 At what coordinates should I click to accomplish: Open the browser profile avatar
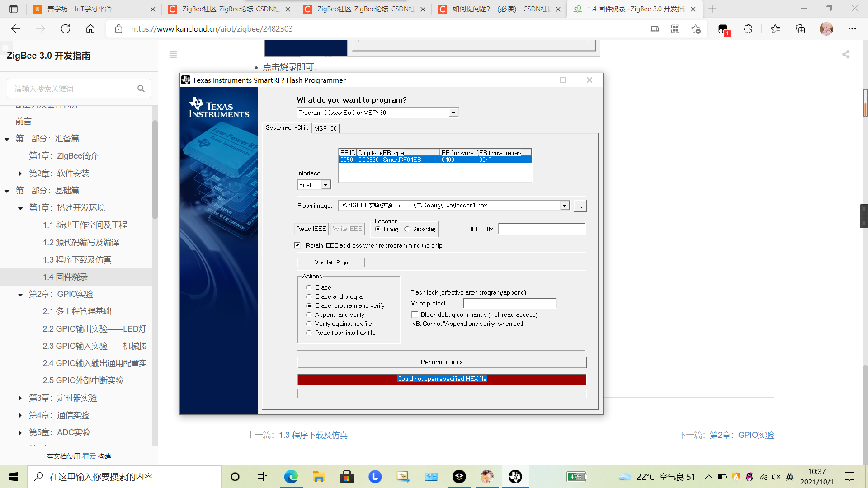826,29
